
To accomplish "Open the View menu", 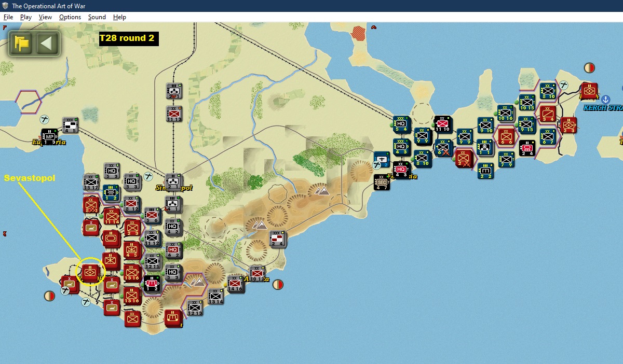I will pyautogui.click(x=46, y=17).
